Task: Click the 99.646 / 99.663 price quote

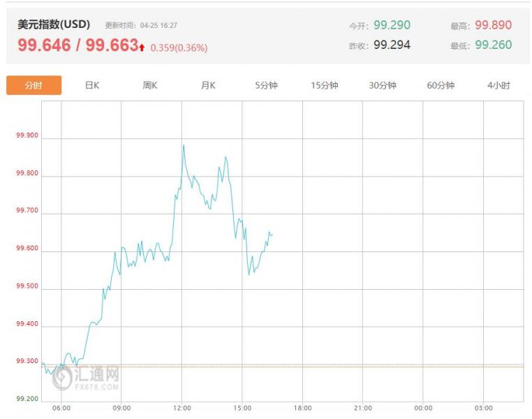Action: click(77, 45)
